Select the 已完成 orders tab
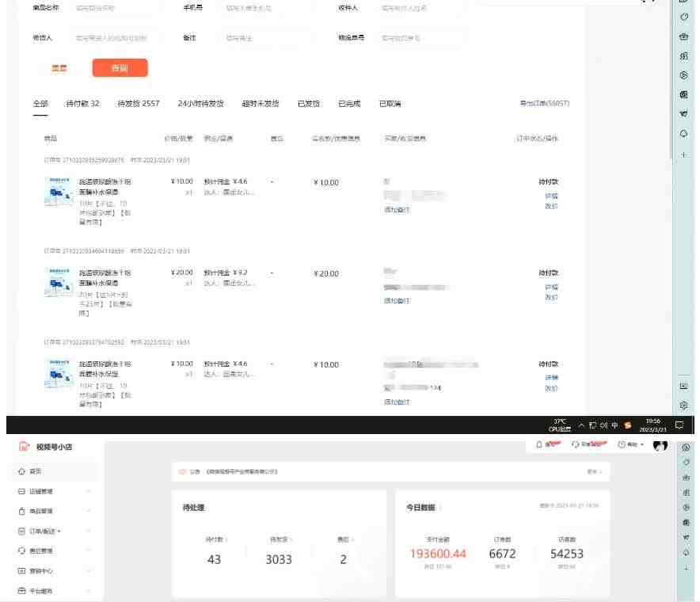This screenshot has height=602, width=700. [349, 104]
